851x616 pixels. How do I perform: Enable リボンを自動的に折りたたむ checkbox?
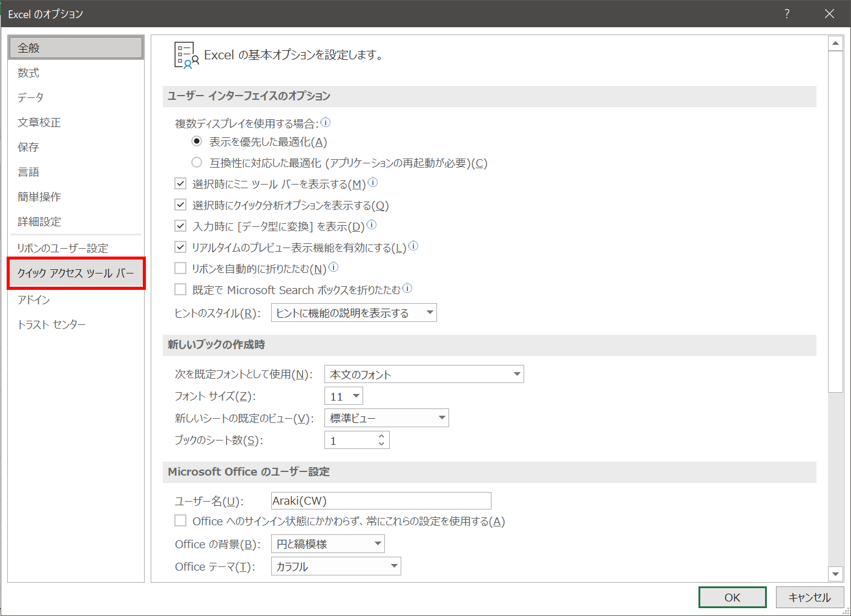tap(180, 268)
